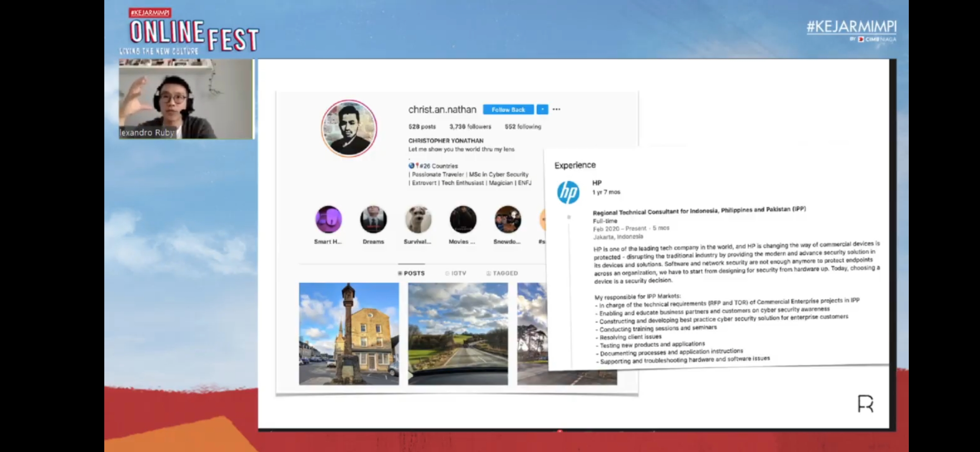
Task: Click the 'Let me show you the world' bio
Action: pyautogui.click(x=461, y=149)
